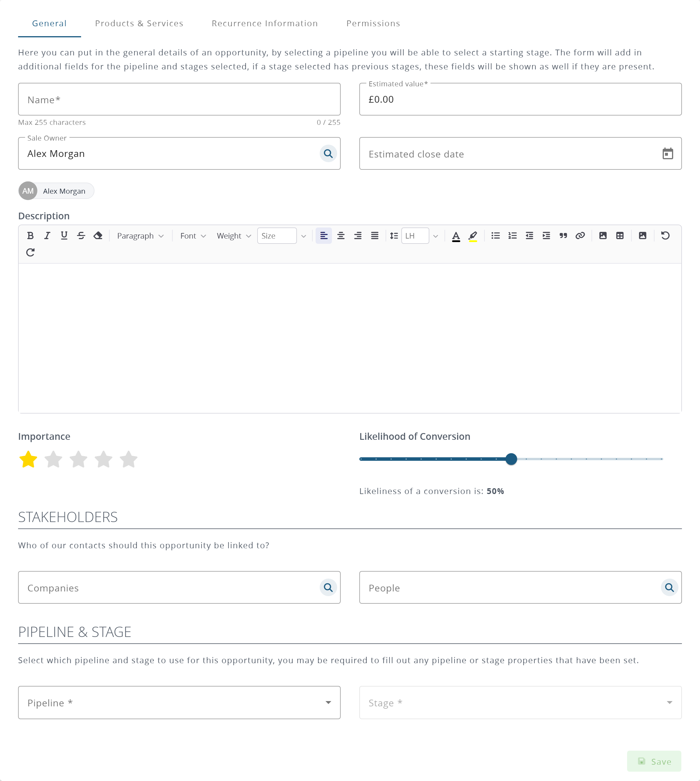Toggle bold formatting in description editor
This screenshot has width=700, height=781.
30,236
